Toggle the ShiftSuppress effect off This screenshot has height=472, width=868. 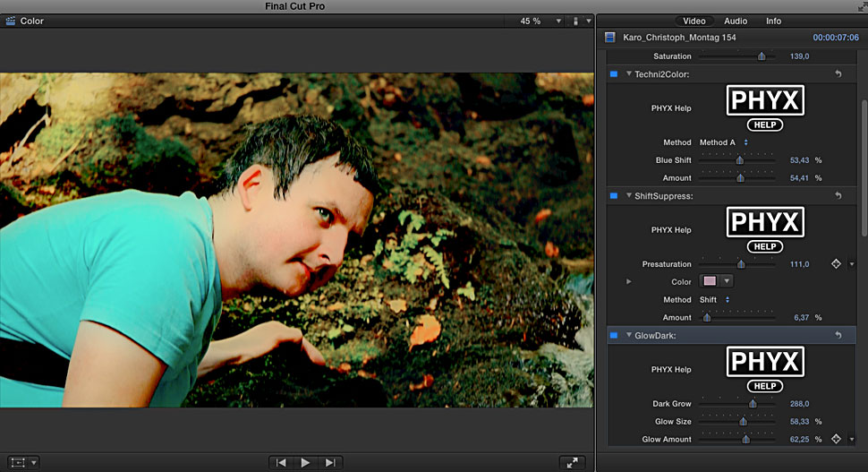[613, 195]
